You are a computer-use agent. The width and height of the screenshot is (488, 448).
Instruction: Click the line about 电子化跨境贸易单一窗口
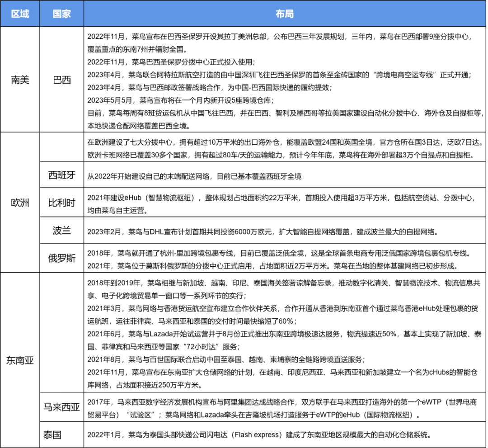[168, 296]
